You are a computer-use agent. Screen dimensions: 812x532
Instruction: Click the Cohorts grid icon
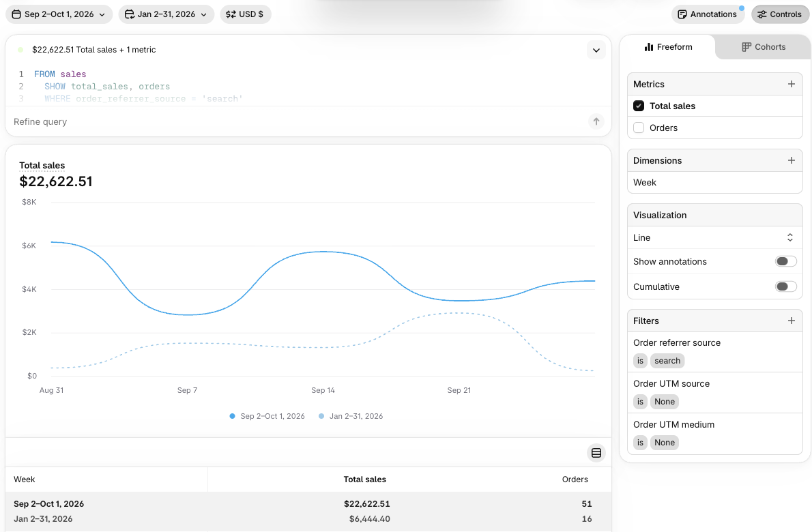coord(746,47)
